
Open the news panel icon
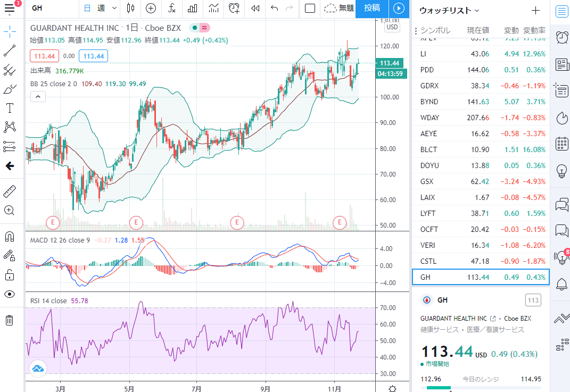pos(562,65)
